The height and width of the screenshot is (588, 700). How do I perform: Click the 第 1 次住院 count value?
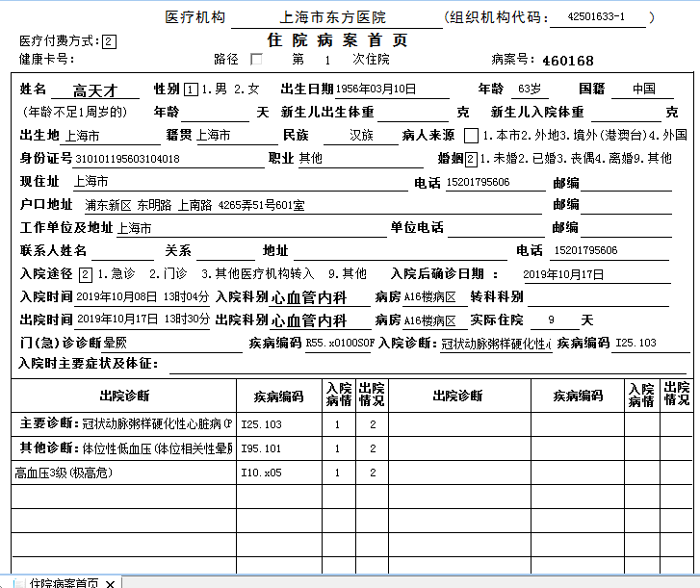tap(327, 61)
